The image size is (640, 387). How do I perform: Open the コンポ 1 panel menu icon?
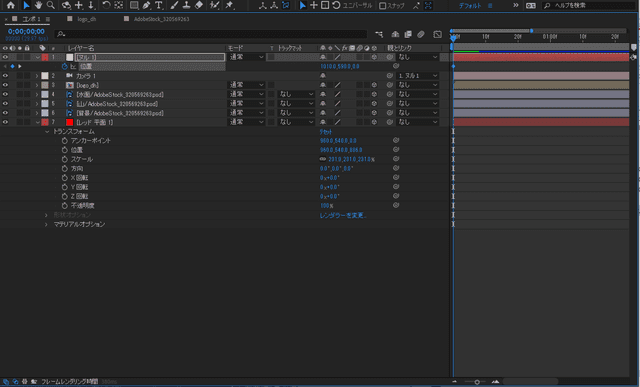48,19
